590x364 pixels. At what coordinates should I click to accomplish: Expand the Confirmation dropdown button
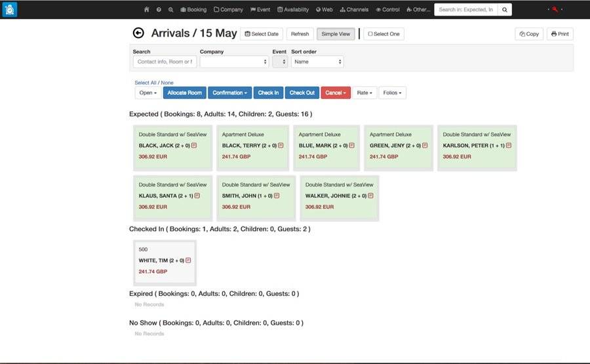coord(229,93)
